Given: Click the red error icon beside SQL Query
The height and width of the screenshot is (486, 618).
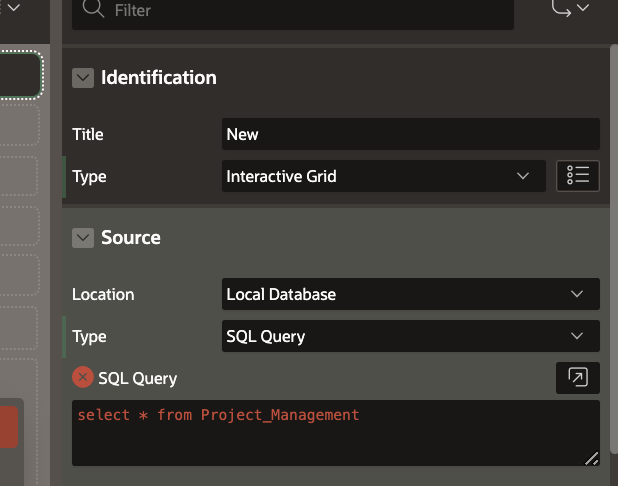Looking at the screenshot, I should click(83, 377).
